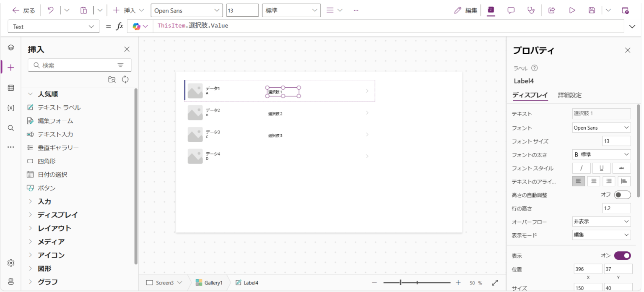Expand the 入力 category
644x292 pixels.
[44, 201]
